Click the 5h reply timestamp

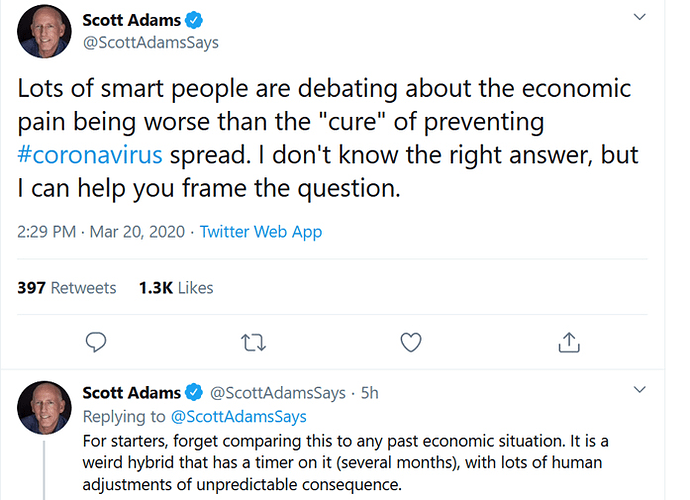pyautogui.click(x=370, y=393)
